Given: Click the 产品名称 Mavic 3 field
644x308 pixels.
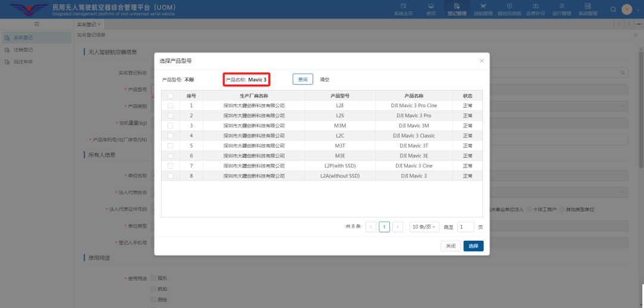Looking at the screenshot, I should click(246, 80).
